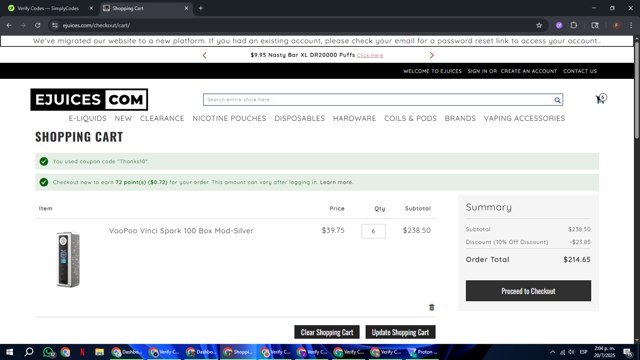Image resolution: width=640 pixels, height=360 pixels.
Task: Bookmark this page with star icon
Action: coord(539,25)
